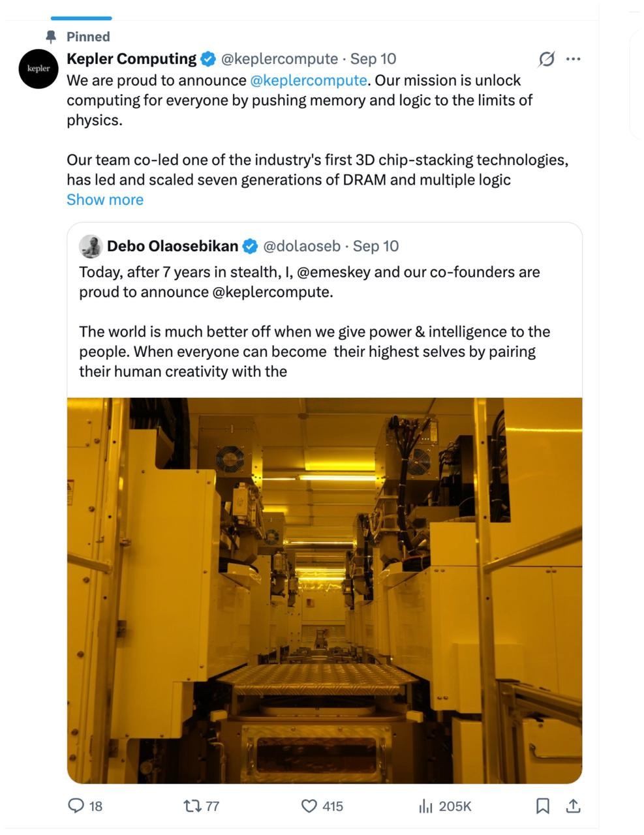The height and width of the screenshot is (835, 644).
Task: Follow the blue @keplercompute mention link
Action: click(309, 80)
